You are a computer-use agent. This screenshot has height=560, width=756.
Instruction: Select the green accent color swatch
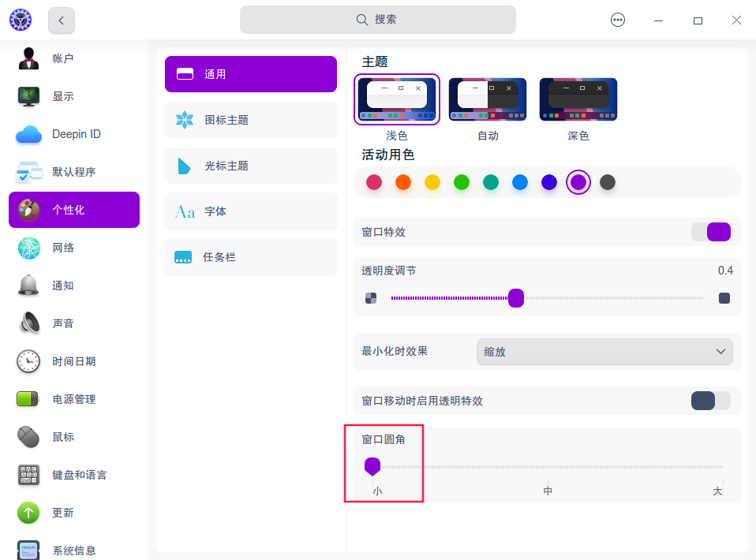pyautogui.click(x=462, y=181)
